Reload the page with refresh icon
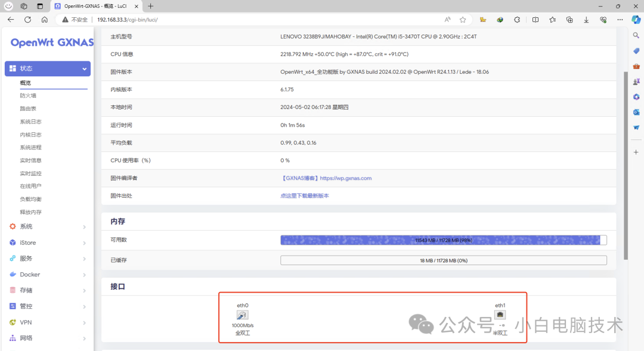The image size is (644, 351). [x=27, y=20]
